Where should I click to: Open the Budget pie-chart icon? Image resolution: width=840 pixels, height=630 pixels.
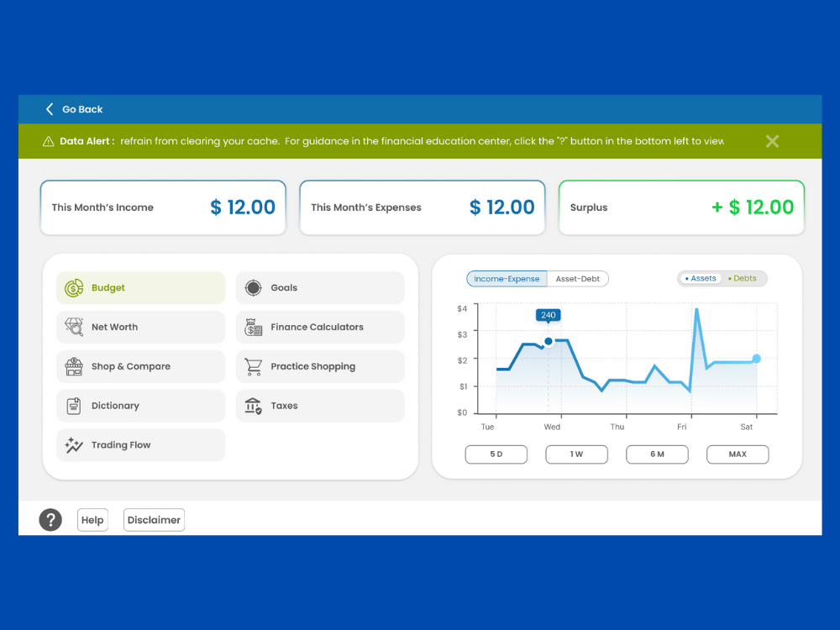(x=74, y=287)
